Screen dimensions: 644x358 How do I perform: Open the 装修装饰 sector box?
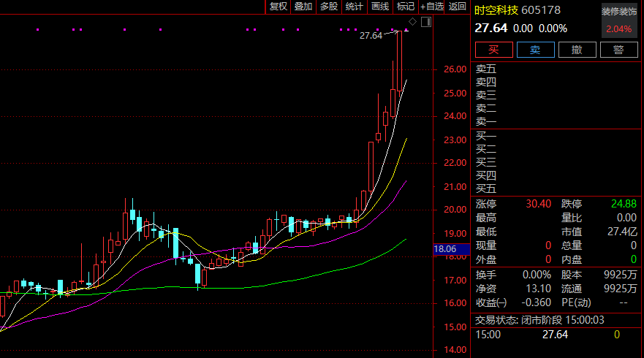[619, 20]
